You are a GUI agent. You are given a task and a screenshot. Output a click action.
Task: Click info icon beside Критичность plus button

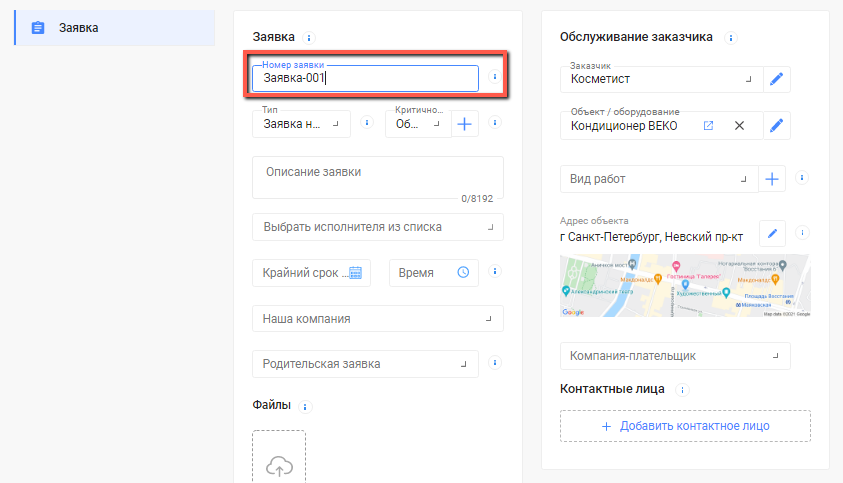tap(495, 123)
